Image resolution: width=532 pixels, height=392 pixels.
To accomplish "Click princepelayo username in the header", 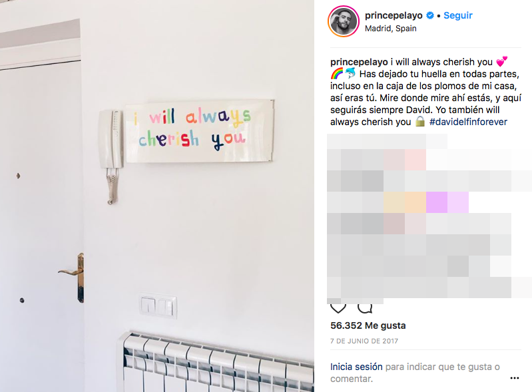I will point(394,15).
